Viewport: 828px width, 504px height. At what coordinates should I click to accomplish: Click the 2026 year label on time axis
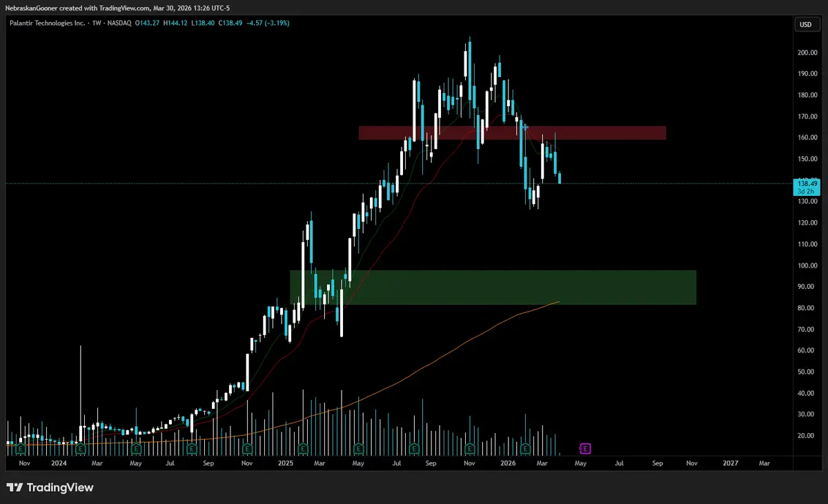click(509, 463)
